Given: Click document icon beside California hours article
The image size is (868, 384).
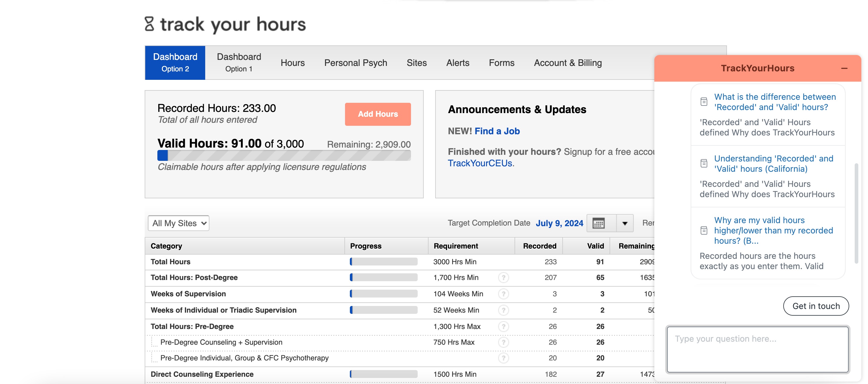Looking at the screenshot, I should pyautogui.click(x=704, y=164).
